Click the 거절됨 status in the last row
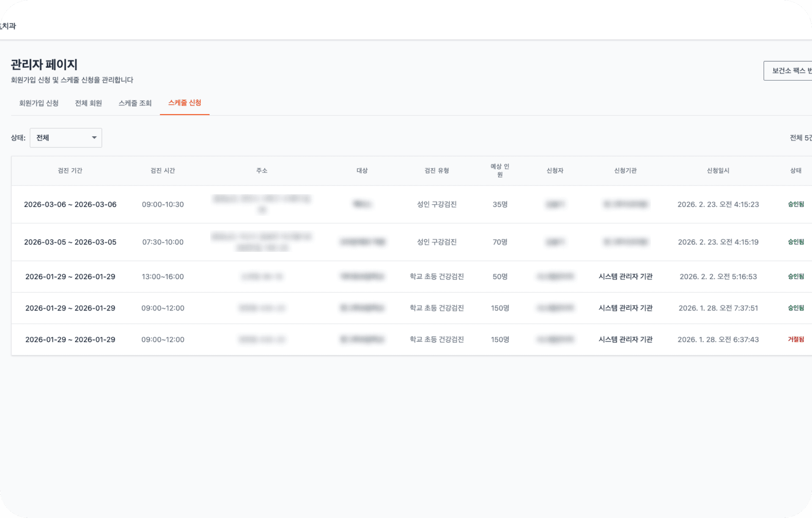This screenshot has height=518, width=812. (796, 339)
